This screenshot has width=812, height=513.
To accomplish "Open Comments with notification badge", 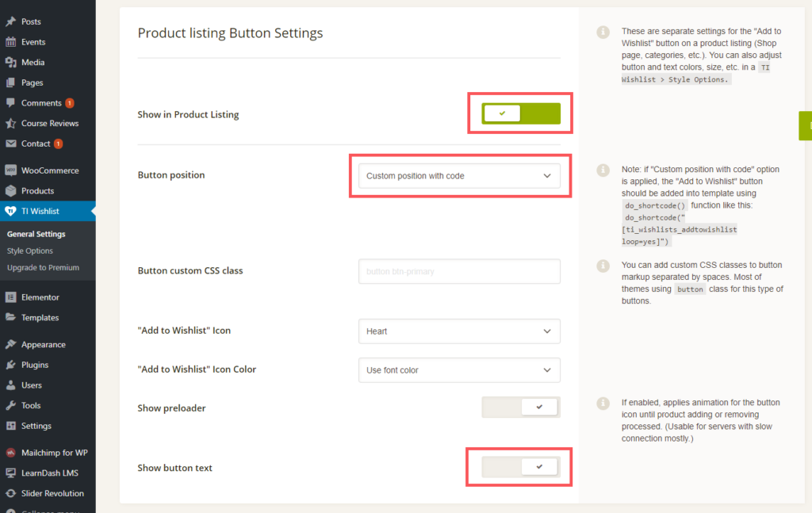I will coord(41,103).
